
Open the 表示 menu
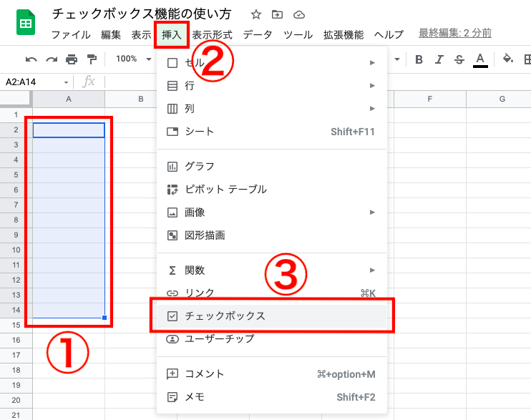point(141,34)
